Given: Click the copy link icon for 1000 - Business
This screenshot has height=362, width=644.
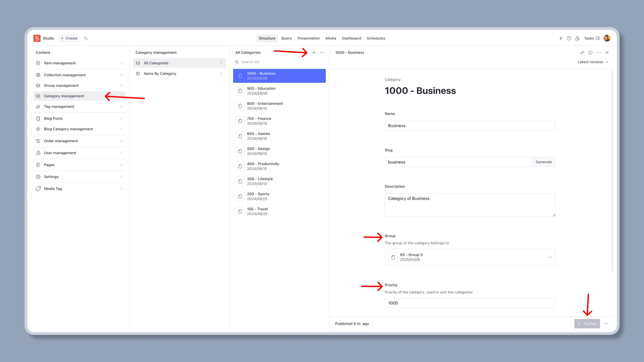Looking at the screenshot, I should click(582, 53).
